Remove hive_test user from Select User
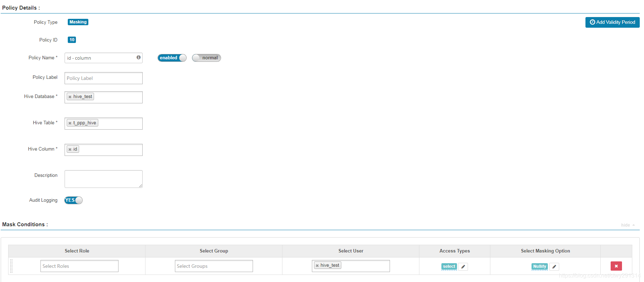 tap(317, 265)
